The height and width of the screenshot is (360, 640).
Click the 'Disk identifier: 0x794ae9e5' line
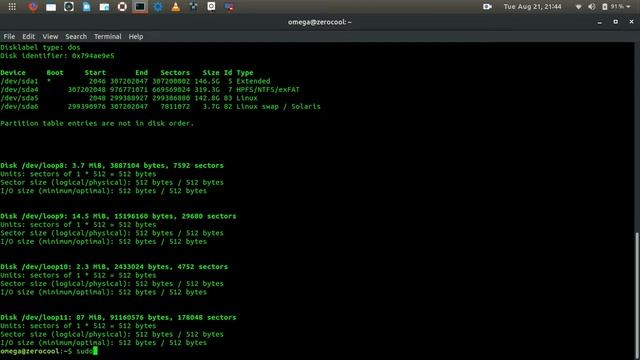point(57,56)
